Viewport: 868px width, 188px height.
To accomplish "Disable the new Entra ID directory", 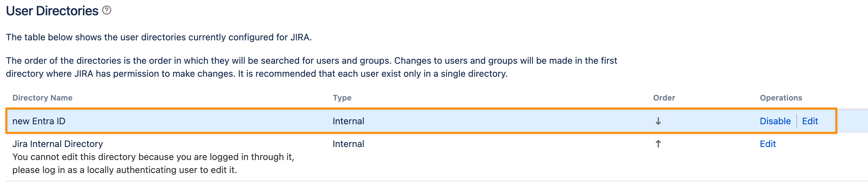I will pos(775,121).
